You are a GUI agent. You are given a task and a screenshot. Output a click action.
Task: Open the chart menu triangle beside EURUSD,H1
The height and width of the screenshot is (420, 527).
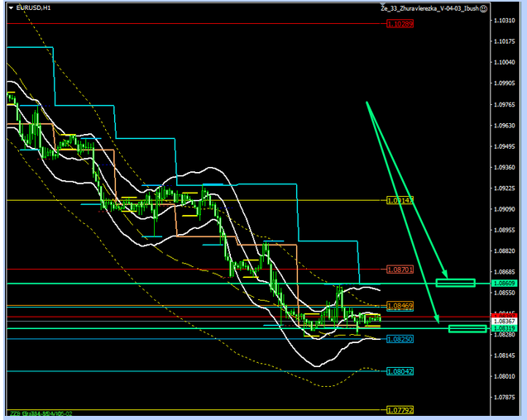point(11,7)
